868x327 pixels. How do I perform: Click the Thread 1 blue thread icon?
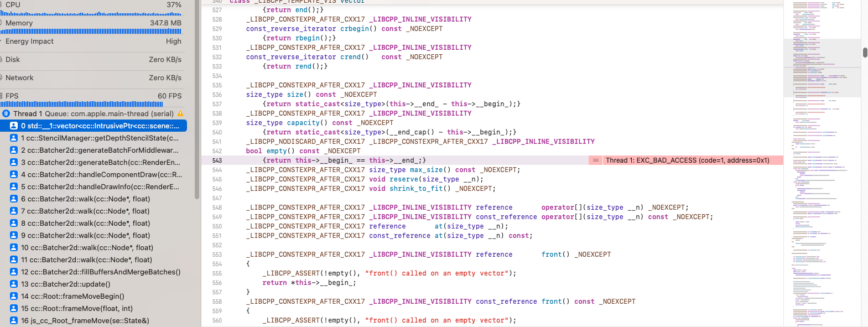tap(6, 113)
